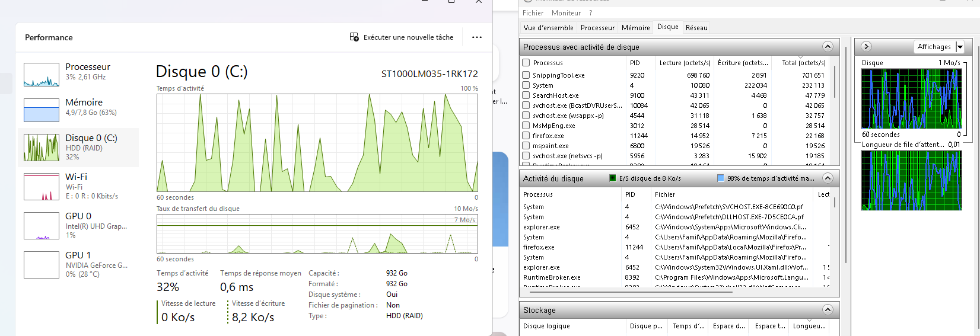
Task: Click the Taux de transfert du disque chart
Action: (x=317, y=234)
